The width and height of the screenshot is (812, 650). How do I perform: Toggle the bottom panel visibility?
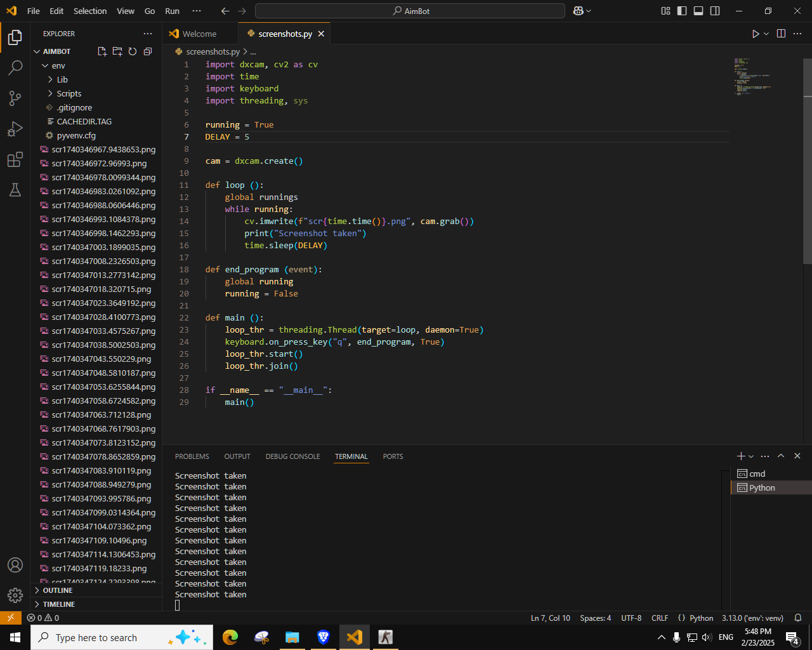(x=698, y=11)
